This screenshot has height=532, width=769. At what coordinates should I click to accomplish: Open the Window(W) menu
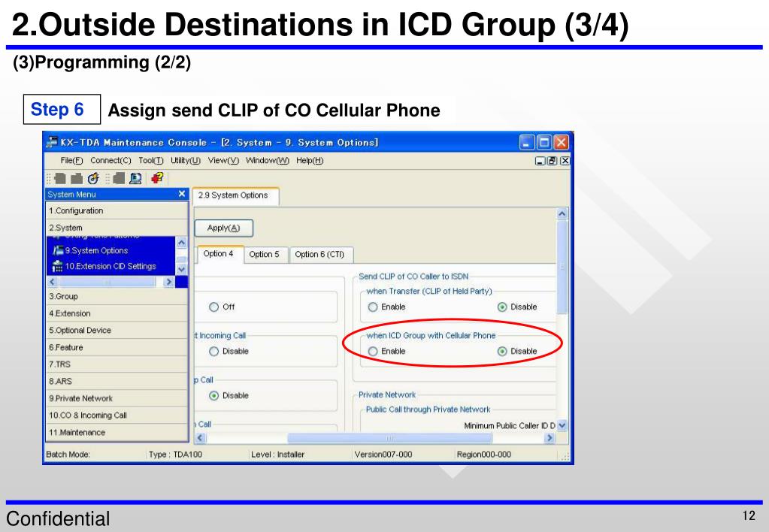(268, 160)
